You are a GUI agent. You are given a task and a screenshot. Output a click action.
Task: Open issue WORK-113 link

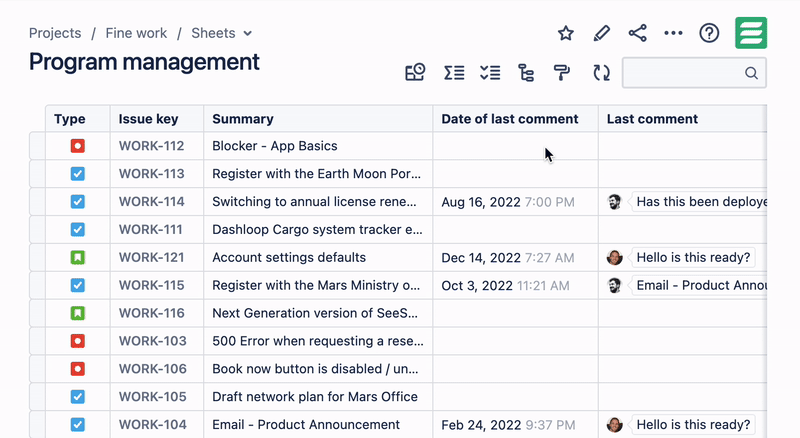[x=152, y=174]
